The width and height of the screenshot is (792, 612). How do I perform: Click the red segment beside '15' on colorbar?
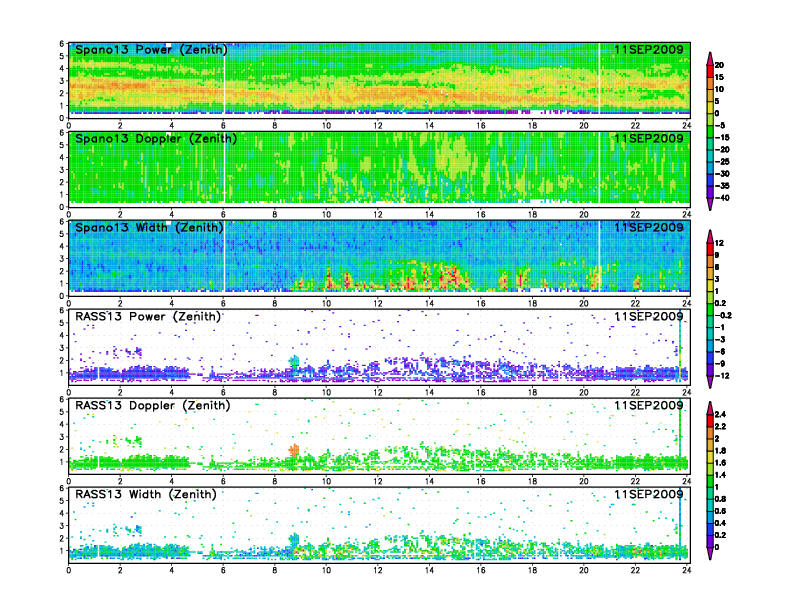[x=710, y=71]
